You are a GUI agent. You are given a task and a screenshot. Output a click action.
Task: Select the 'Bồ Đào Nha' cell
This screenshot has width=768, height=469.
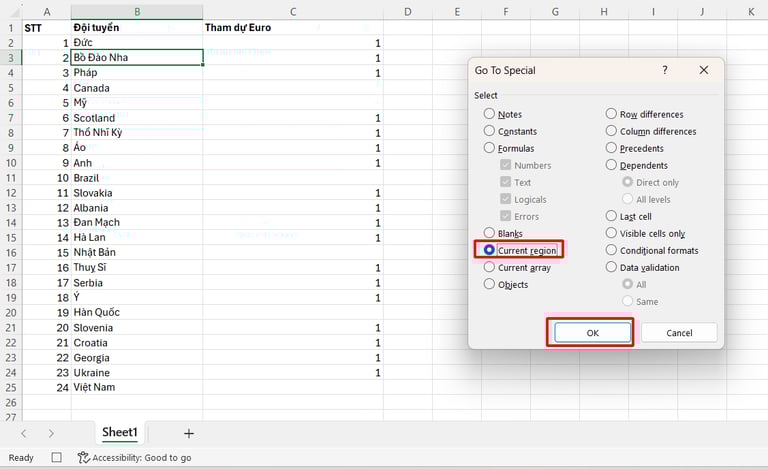(x=137, y=57)
